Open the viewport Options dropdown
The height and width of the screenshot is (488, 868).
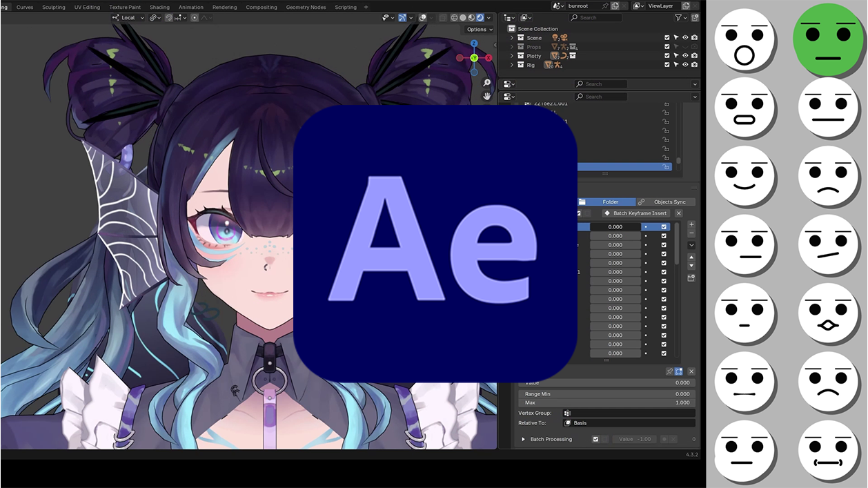click(x=480, y=30)
